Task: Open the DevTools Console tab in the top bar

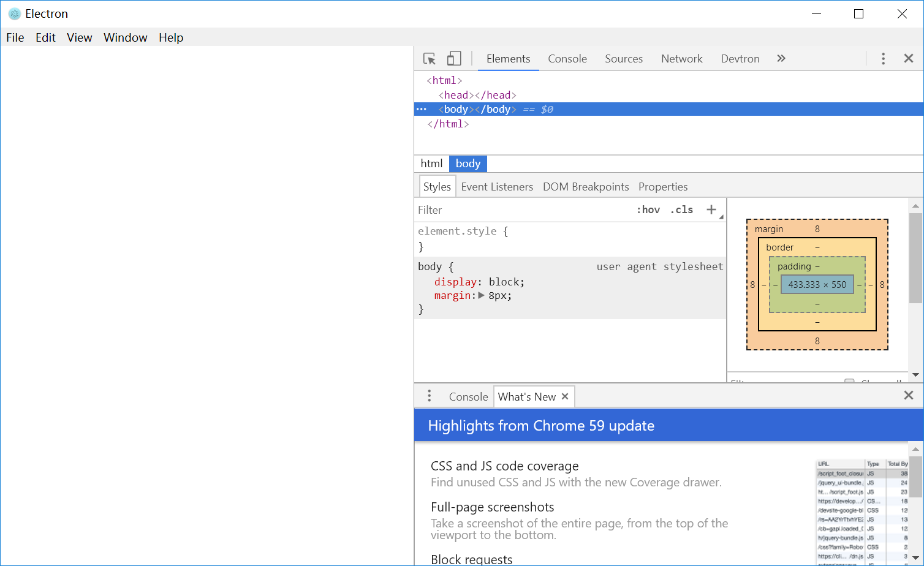Action: pos(567,59)
